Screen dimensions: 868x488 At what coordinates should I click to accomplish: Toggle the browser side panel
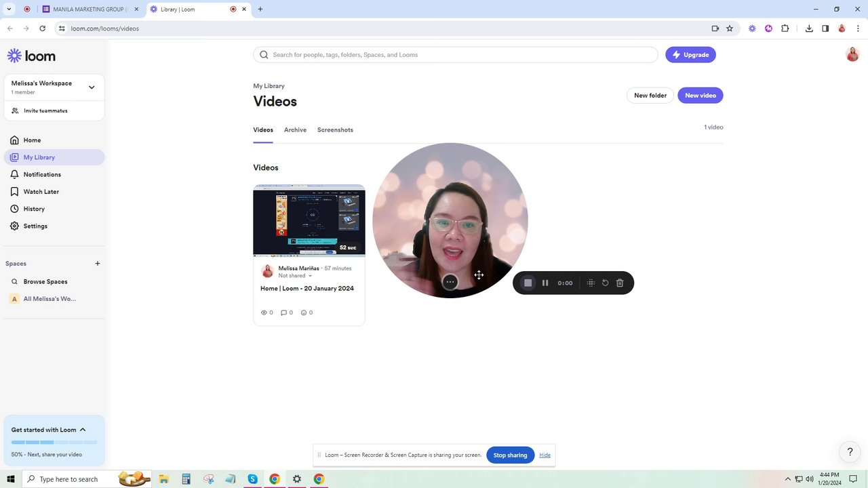click(x=825, y=28)
